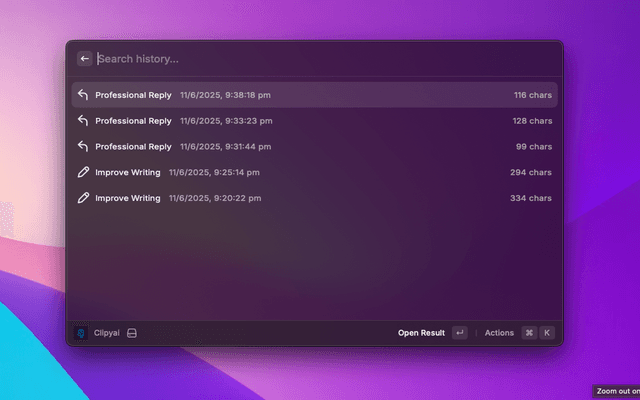
Task: Click the back arrow beside the search field
Action: (84, 59)
